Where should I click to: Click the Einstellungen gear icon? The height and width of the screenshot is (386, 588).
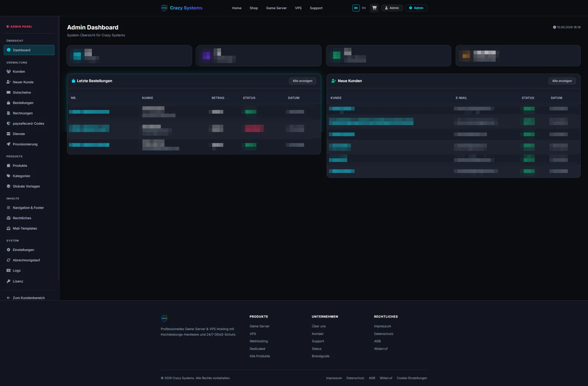pos(8,249)
